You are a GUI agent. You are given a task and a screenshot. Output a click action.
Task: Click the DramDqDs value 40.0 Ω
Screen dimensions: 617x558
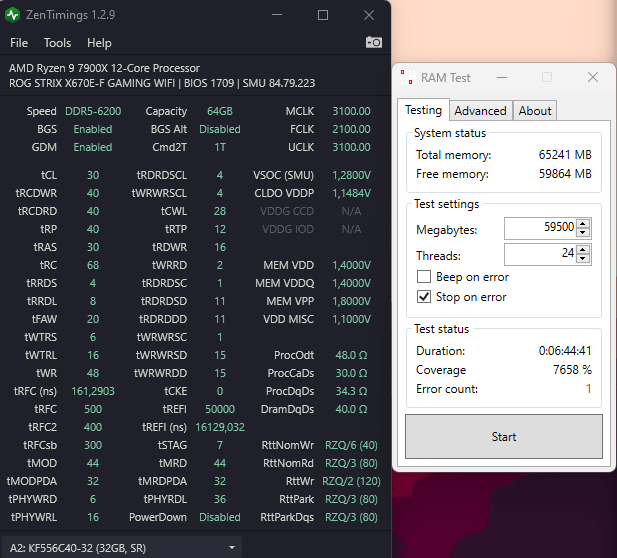(x=351, y=409)
